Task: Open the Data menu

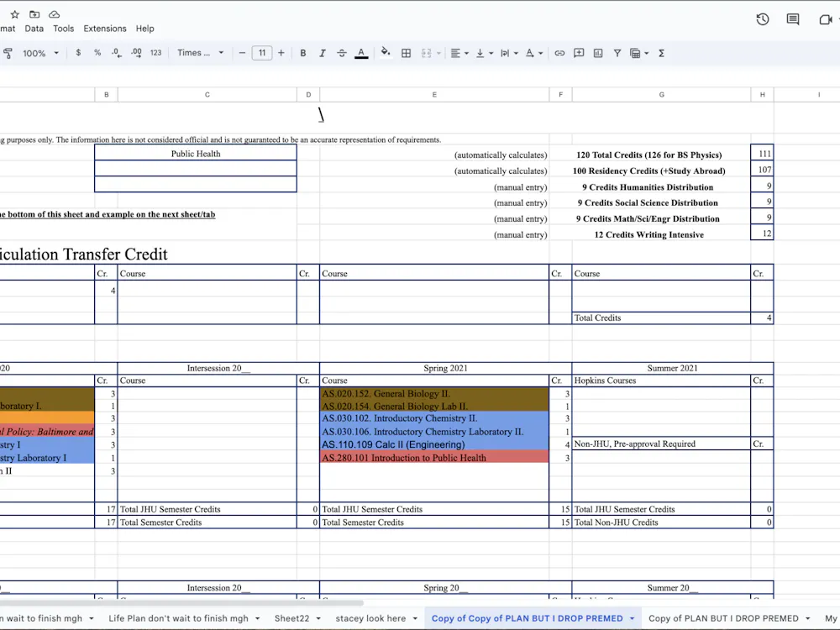Action: point(34,29)
